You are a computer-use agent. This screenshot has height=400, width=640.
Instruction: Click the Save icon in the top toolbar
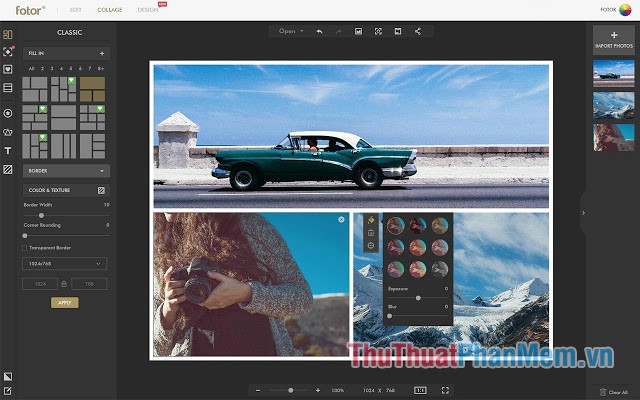pyautogui.click(x=358, y=31)
